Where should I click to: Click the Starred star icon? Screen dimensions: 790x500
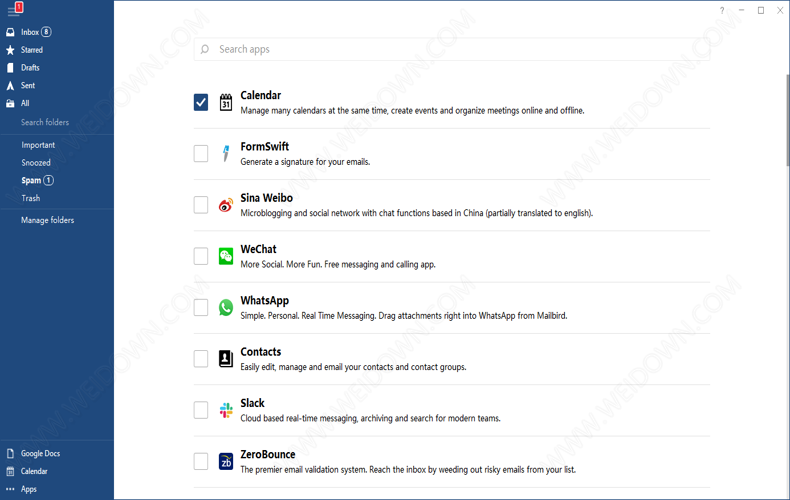point(10,50)
